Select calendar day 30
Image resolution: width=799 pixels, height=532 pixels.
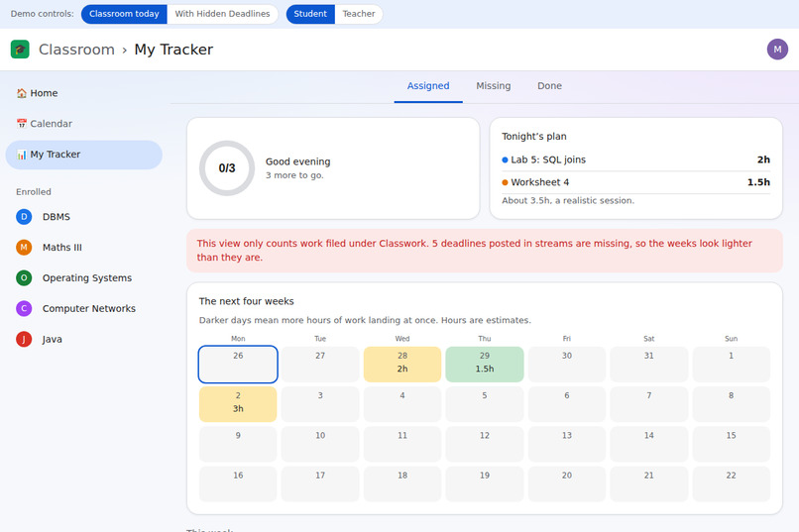[x=567, y=364]
